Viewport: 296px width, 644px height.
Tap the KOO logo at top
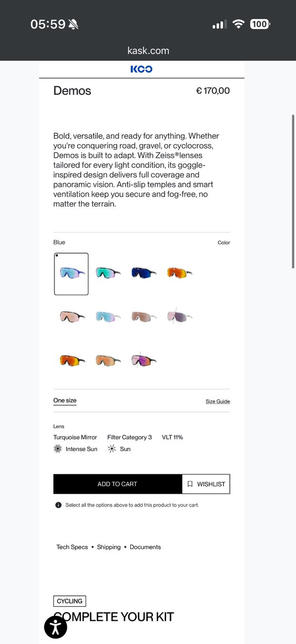click(x=141, y=69)
